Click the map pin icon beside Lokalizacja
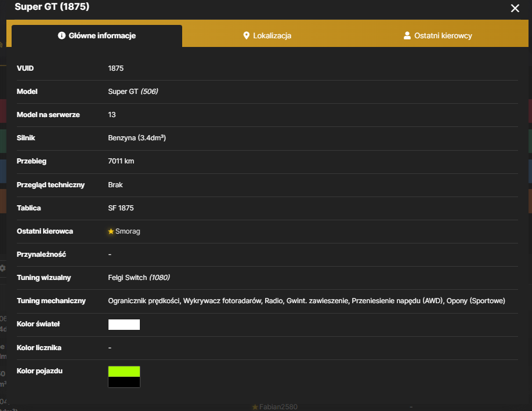 pyautogui.click(x=247, y=35)
